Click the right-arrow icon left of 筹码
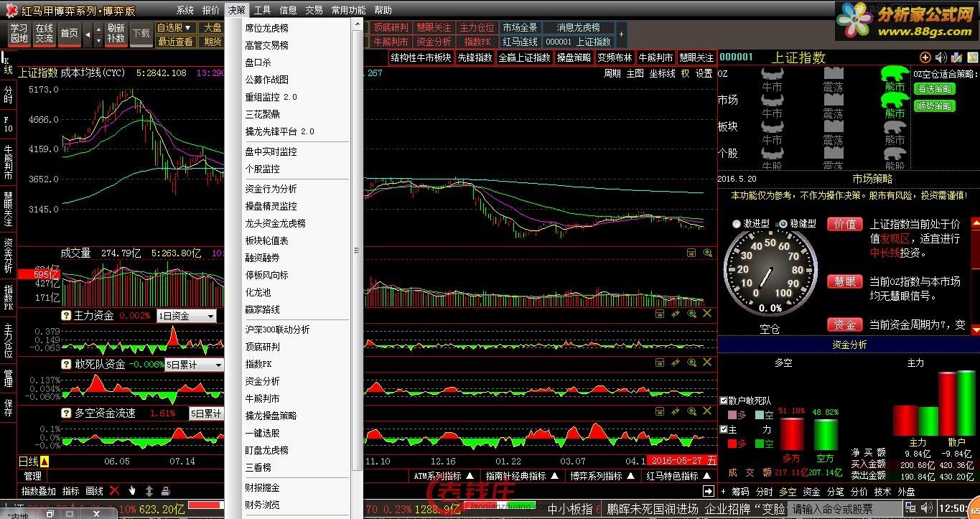This screenshot has width=980, height=519. tap(709, 491)
